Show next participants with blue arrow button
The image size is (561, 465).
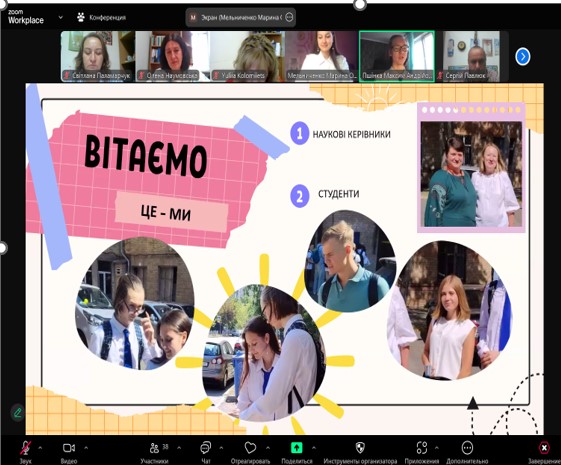point(523,57)
